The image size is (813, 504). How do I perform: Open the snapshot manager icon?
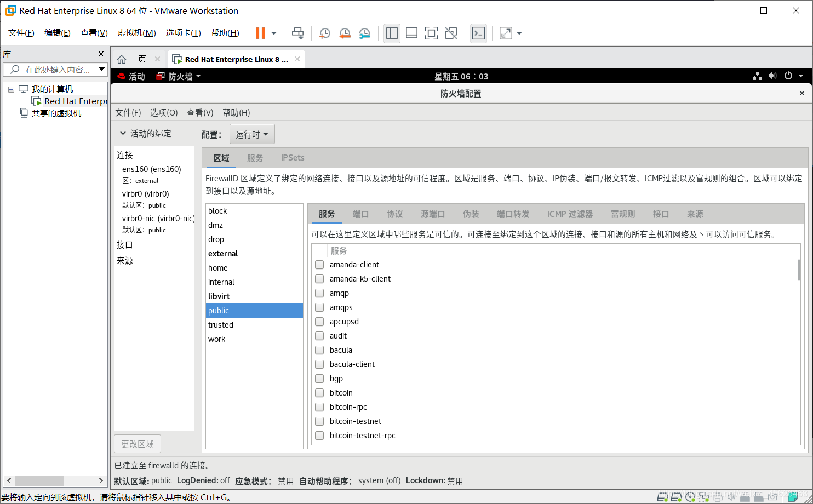coord(365,33)
